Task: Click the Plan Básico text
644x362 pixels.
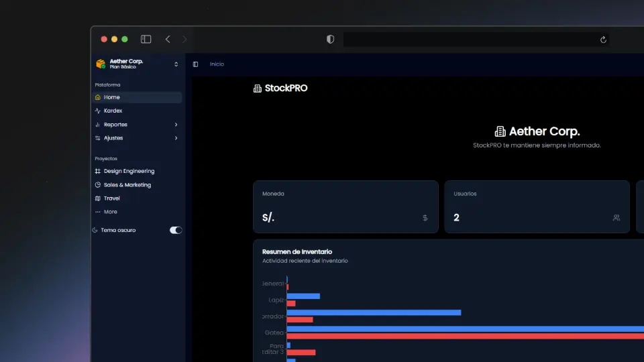Action: [123, 67]
